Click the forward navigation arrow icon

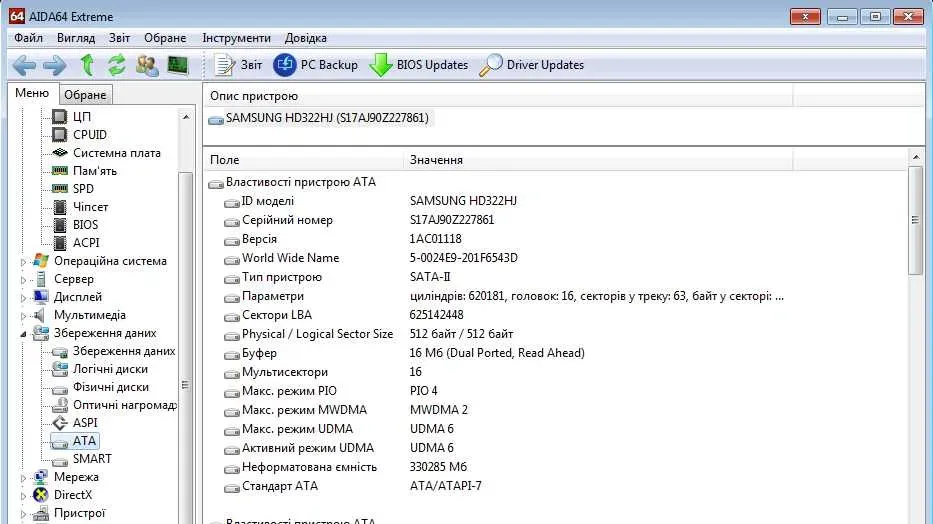point(54,65)
